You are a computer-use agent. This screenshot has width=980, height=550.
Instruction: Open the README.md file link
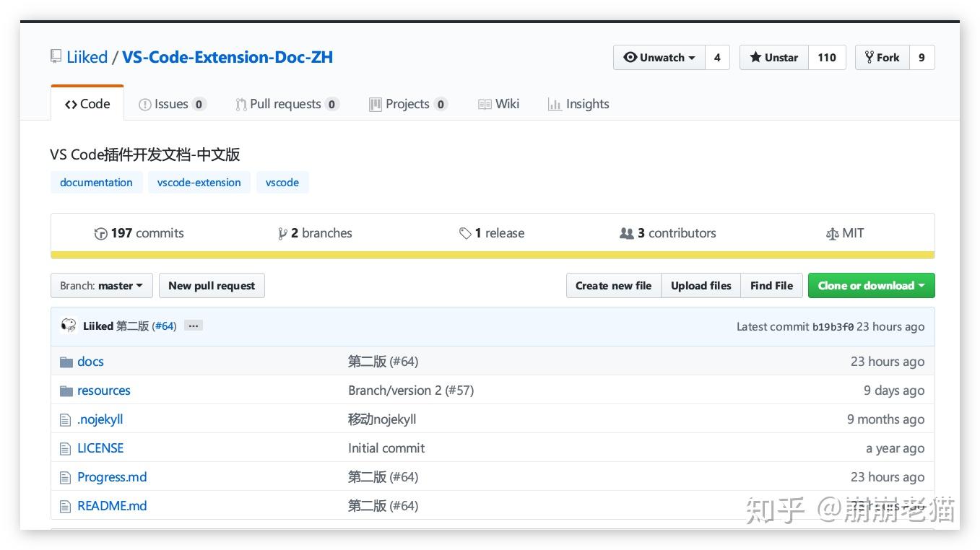point(112,506)
